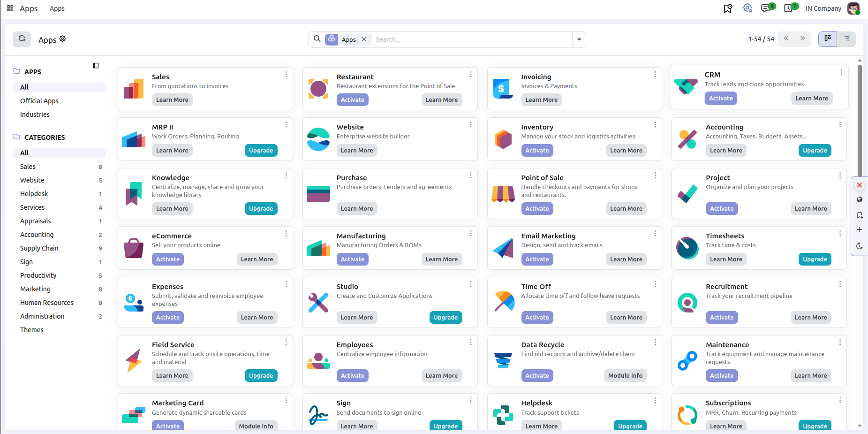Click the Email Marketing app icon
The width and height of the screenshot is (868, 434).
pyautogui.click(x=503, y=248)
